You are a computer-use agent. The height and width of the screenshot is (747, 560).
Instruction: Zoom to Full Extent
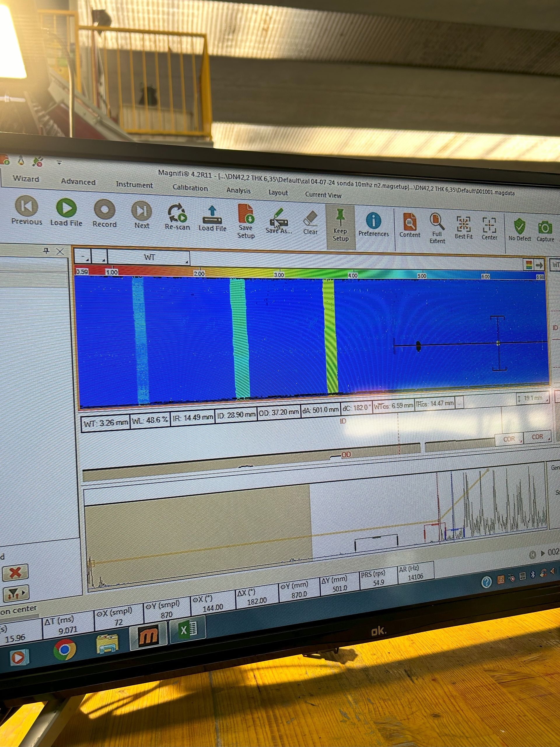coord(437,228)
